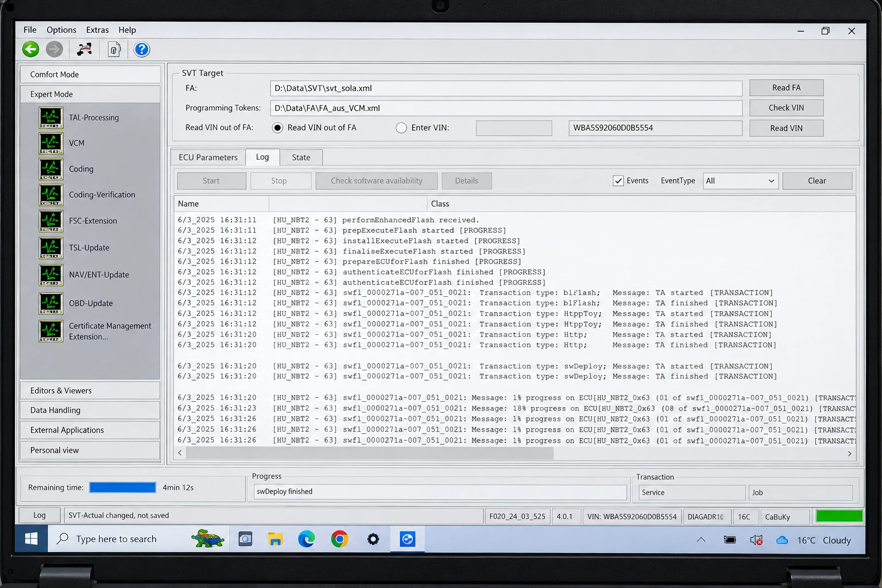
Task: Select the OBD-Update icon
Action: pyautogui.click(x=51, y=303)
